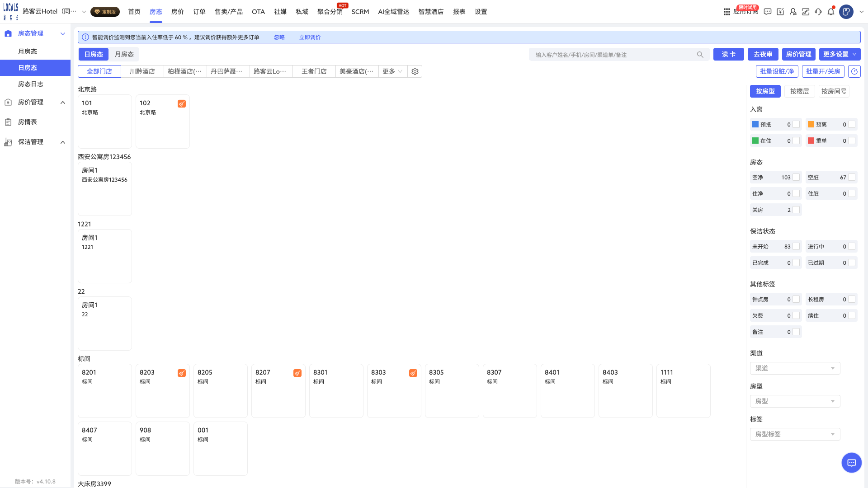868x488 pixels.
Task: Click the user avatar
Action: [846, 12]
